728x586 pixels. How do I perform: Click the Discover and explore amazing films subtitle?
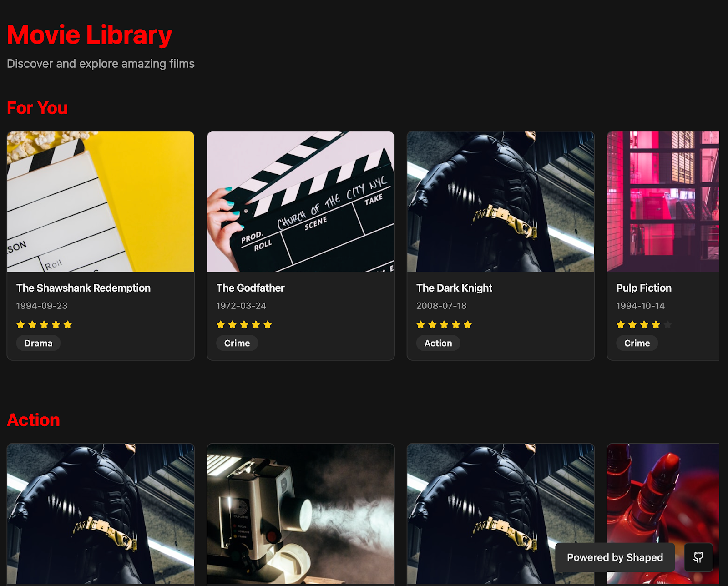click(x=101, y=64)
